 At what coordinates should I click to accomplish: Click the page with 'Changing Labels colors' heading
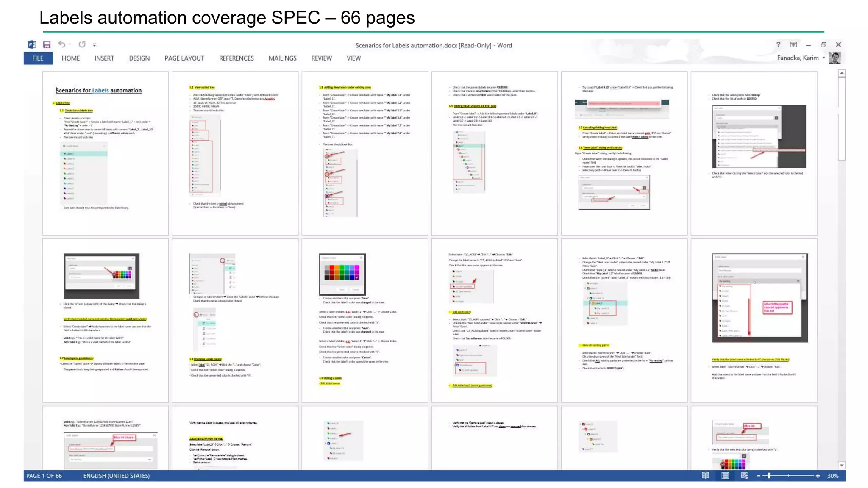click(x=235, y=321)
